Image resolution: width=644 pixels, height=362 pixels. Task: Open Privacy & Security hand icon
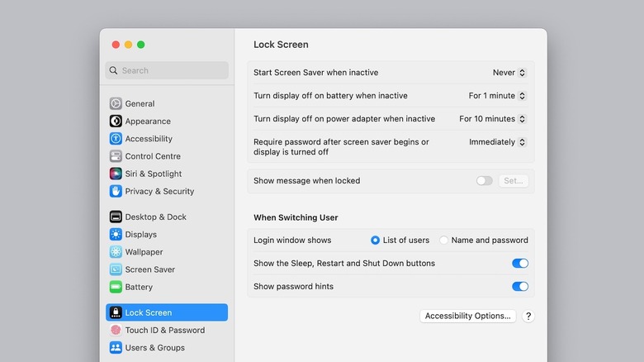click(x=116, y=191)
